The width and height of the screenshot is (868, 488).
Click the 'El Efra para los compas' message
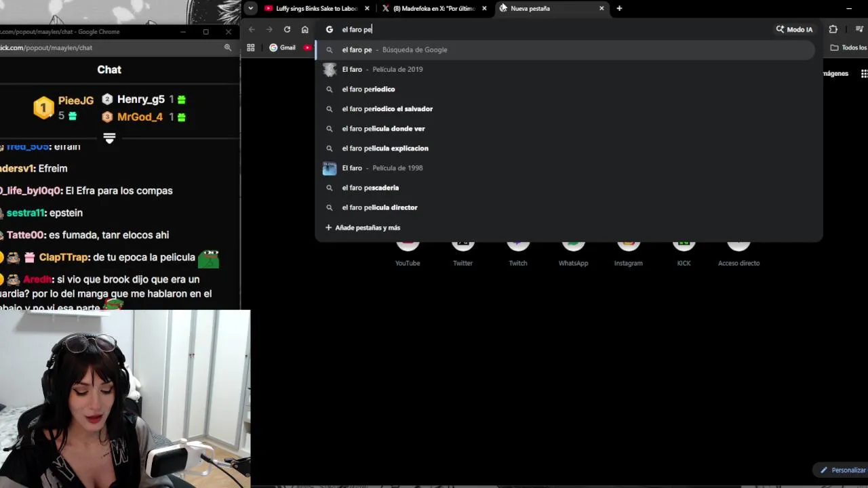(119, 190)
